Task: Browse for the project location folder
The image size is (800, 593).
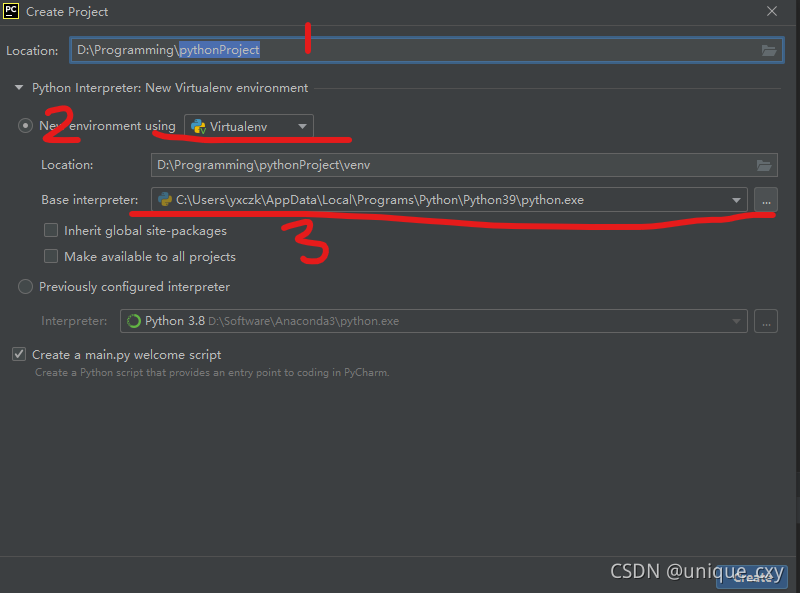Action: tap(768, 50)
